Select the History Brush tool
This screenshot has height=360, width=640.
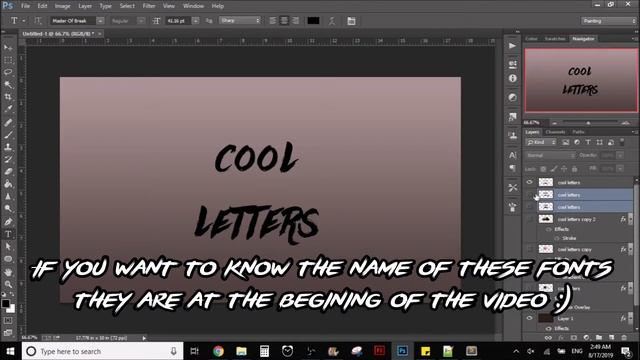[8, 159]
